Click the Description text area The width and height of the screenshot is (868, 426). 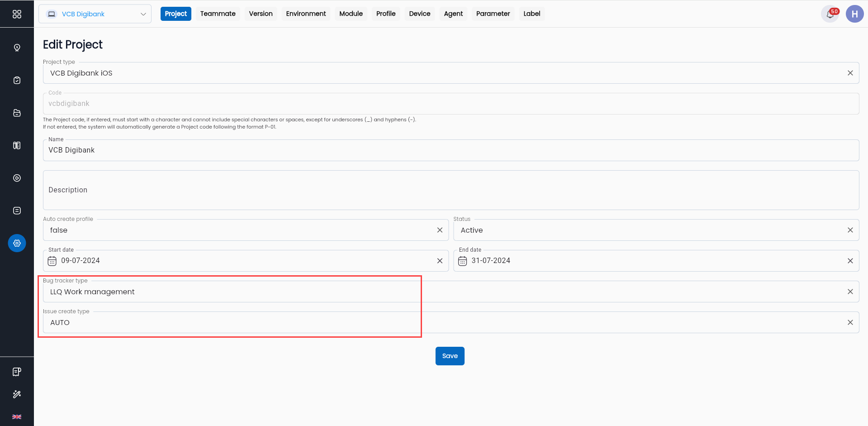pyautogui.click(x=451, y=190)
